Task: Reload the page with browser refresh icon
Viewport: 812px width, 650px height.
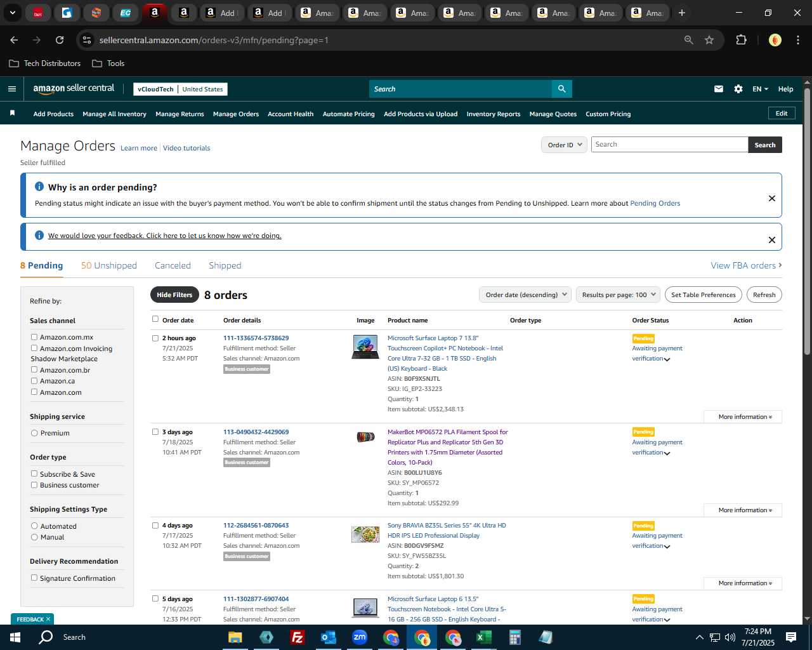Action: [x=60, y=40]
